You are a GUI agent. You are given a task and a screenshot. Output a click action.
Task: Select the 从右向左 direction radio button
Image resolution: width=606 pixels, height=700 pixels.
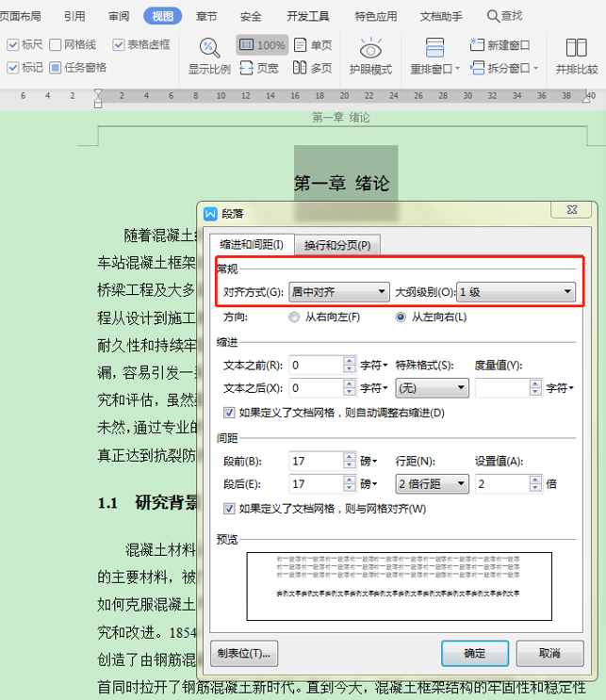coord(294,317)
